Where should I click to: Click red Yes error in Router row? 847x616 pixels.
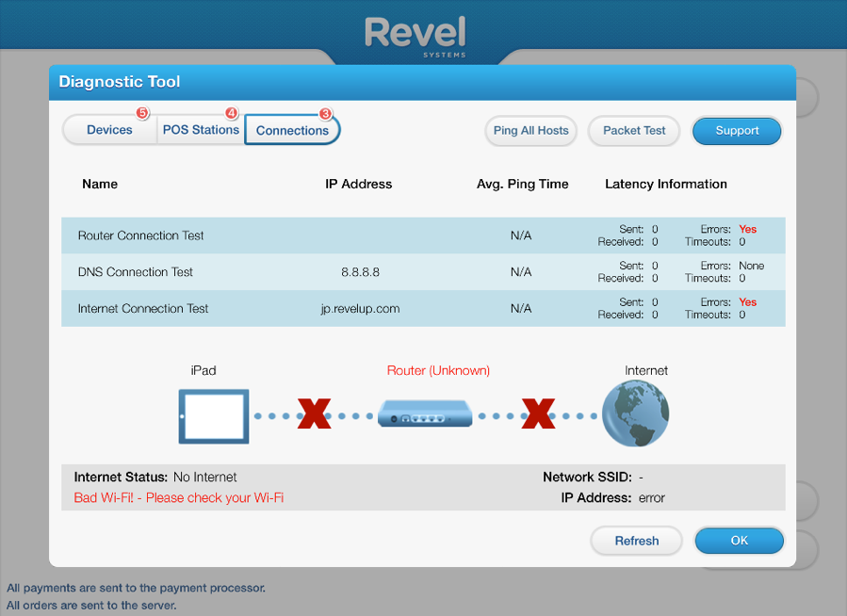[x=748, y=229]
